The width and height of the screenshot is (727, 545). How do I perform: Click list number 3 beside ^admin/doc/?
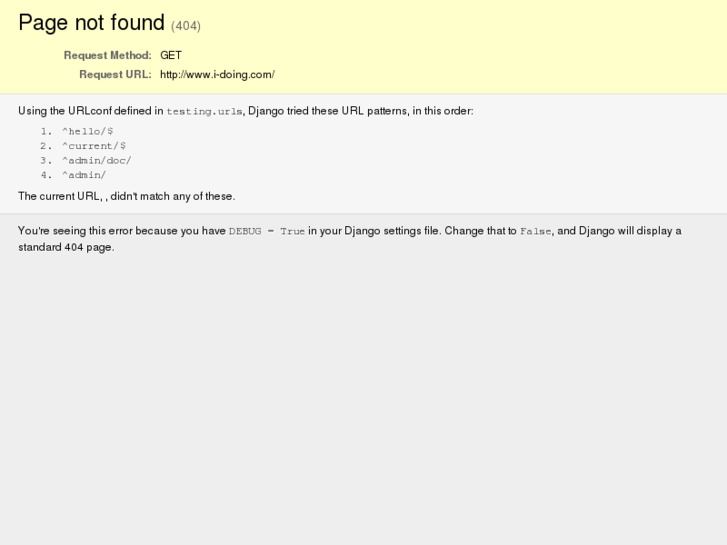[x=45, y=160]
